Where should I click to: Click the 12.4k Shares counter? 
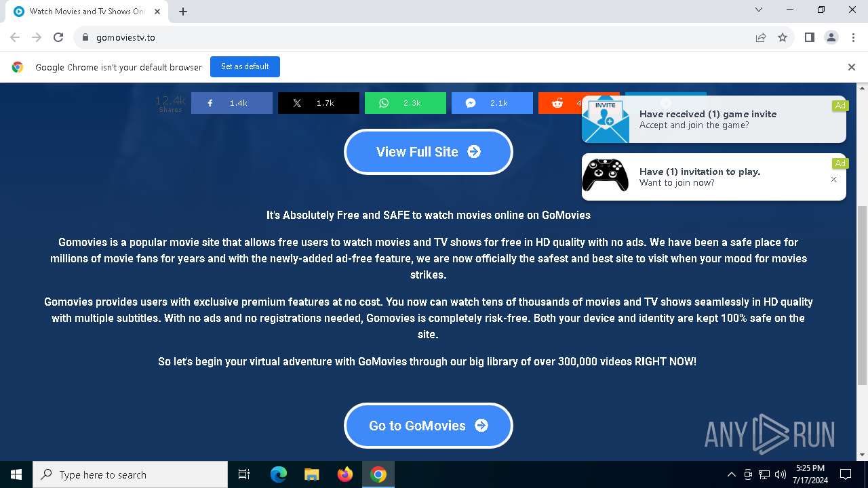pyautogui.click(x=170, y=104)
